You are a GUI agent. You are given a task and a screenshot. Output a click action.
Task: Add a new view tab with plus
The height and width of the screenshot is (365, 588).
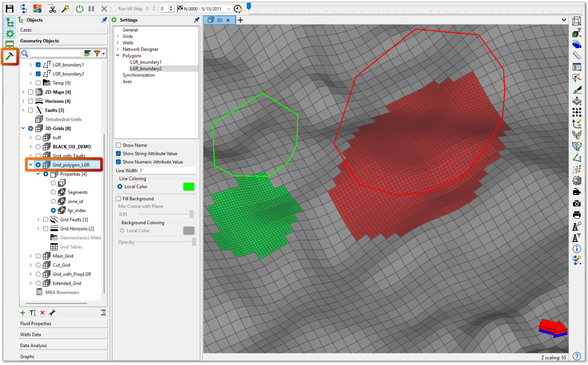click(x=240, y=20)
